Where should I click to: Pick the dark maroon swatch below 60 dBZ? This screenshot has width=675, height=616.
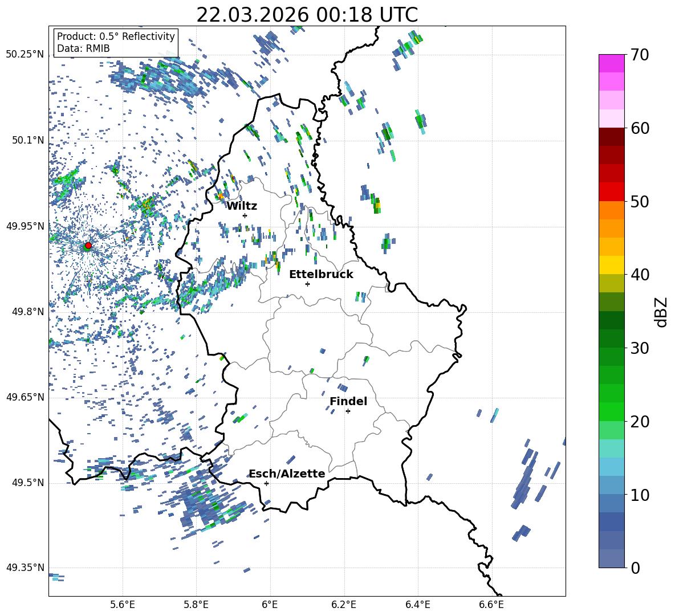(x=612, y=137)
